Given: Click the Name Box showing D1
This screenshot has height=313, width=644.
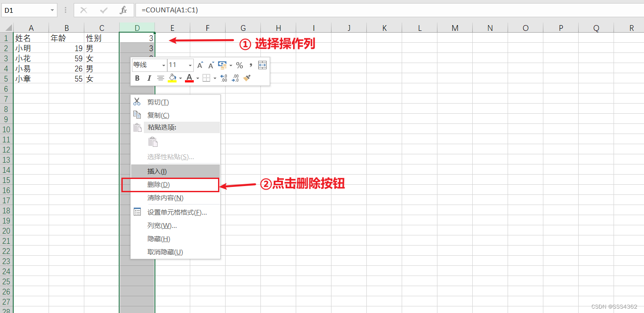Looking at the screenshot, I should pos(25,10).
